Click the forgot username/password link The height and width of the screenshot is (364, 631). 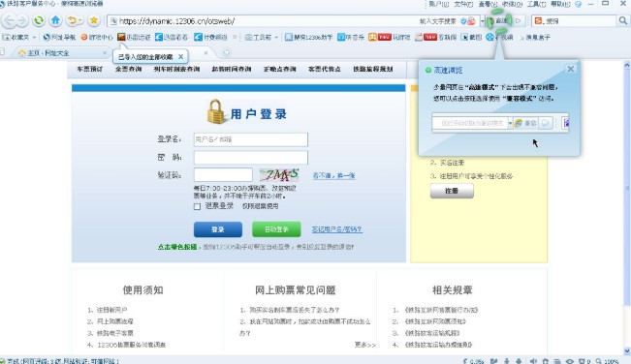(x=337, y=229)
